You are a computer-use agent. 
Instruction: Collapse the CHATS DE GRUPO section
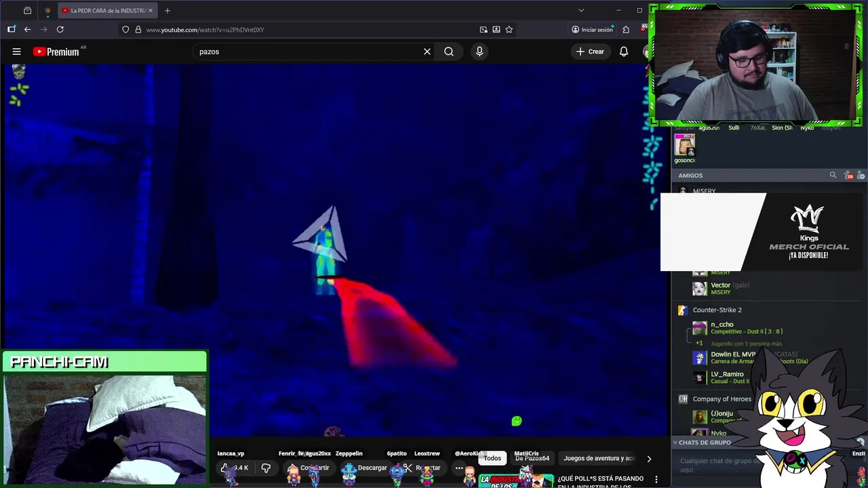(x=675, y=443)
